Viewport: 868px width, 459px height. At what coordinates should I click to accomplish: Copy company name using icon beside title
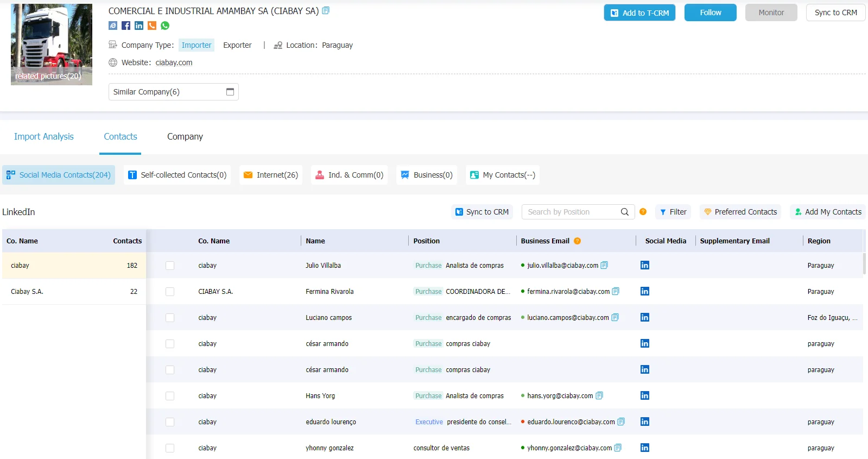pyautogui.click(x=326, y=10)
